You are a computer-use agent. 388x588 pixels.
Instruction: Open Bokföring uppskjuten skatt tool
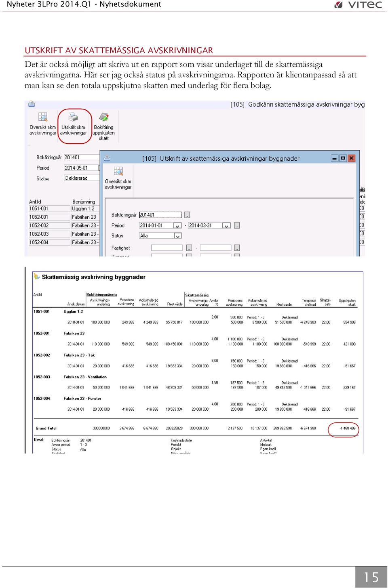(x=103, y=127)
